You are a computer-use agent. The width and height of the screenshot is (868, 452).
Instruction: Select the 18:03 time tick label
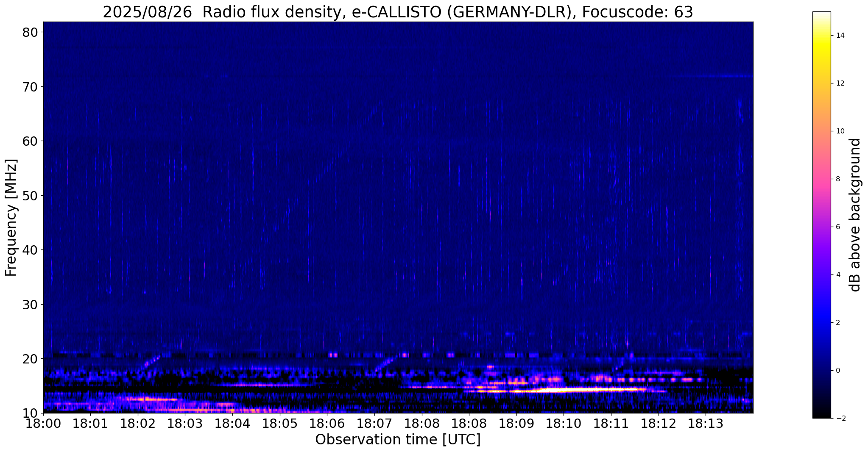[185, 423]
